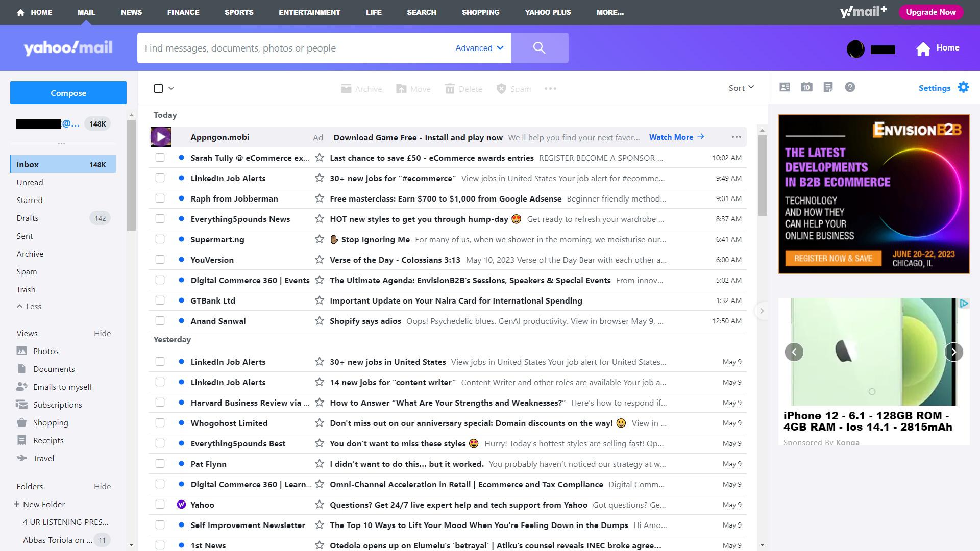Click Watch More ad link
This screenshot has width=980, height=551.
tap(676, 137)
